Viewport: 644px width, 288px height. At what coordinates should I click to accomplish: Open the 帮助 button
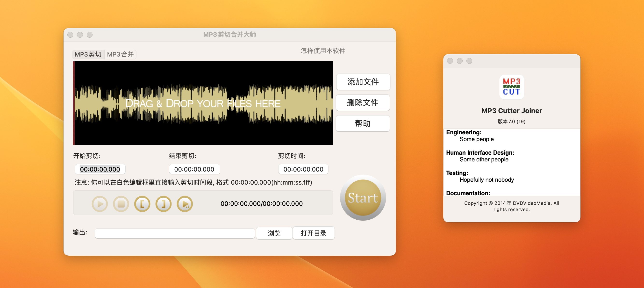point(363,123)
